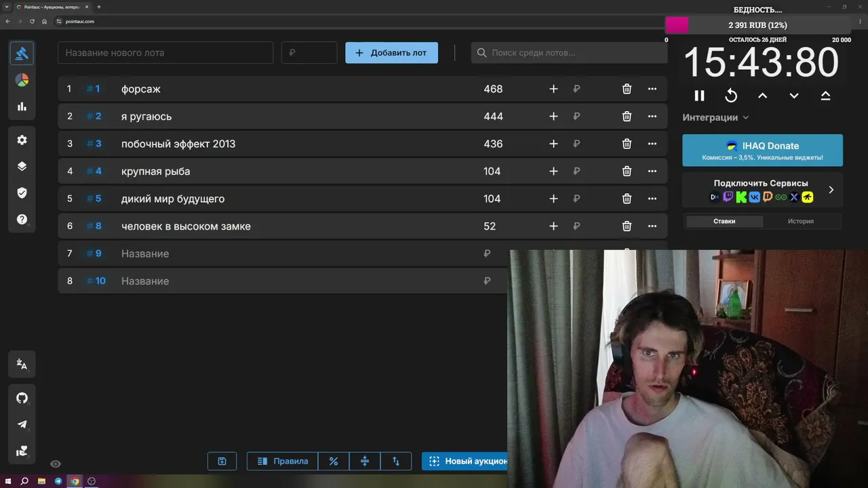Image resolution: width=868 pixels, height=488 pixels.
Task: Add amount with plus on я ругаюсь
Action: pyautogui.click(x=553, y=117)
